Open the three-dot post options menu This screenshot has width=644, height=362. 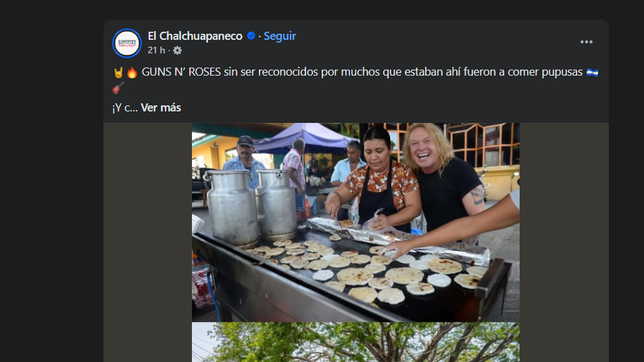pyautogui.click(x=586, y=42)
